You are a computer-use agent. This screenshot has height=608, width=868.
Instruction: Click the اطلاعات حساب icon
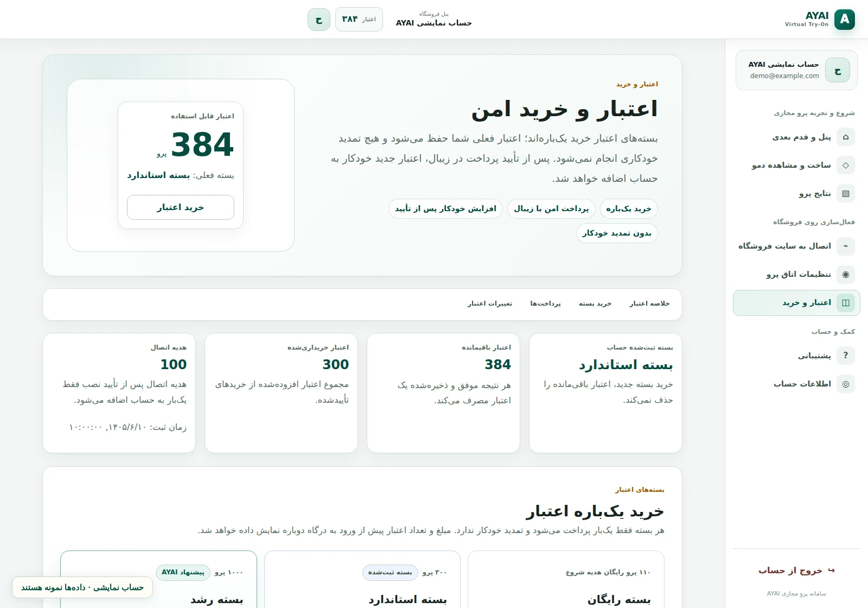pos(846,384)
